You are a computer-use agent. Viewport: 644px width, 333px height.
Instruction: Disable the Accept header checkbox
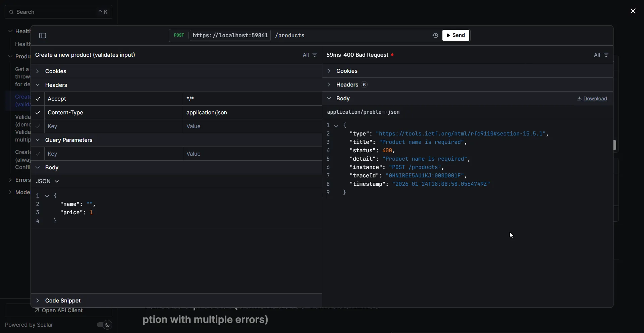tap(38, 99)
